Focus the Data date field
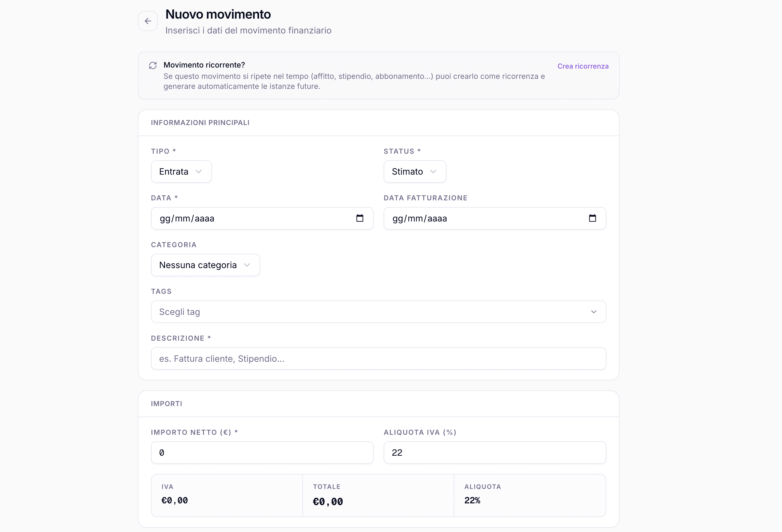 tap(262, 218)
